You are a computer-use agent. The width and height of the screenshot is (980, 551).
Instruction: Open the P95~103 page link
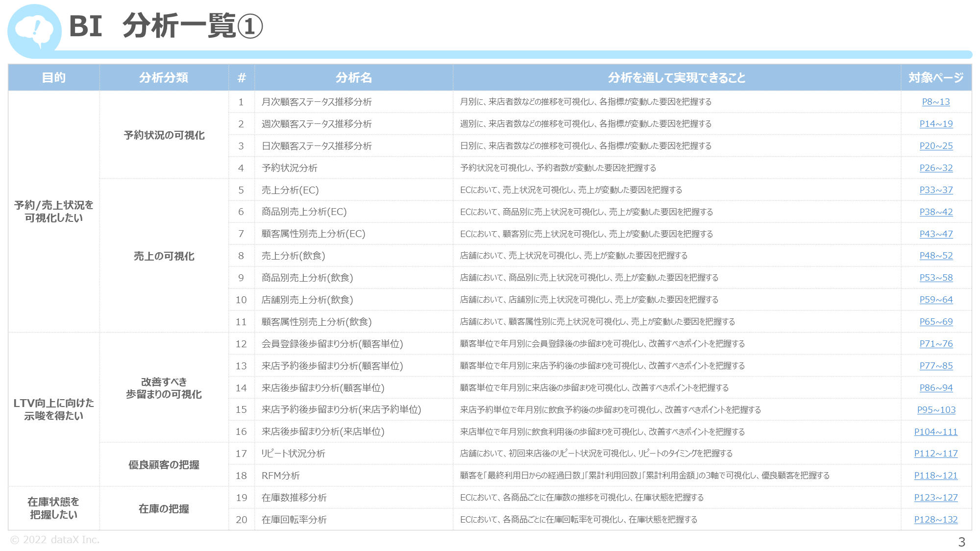936,410
